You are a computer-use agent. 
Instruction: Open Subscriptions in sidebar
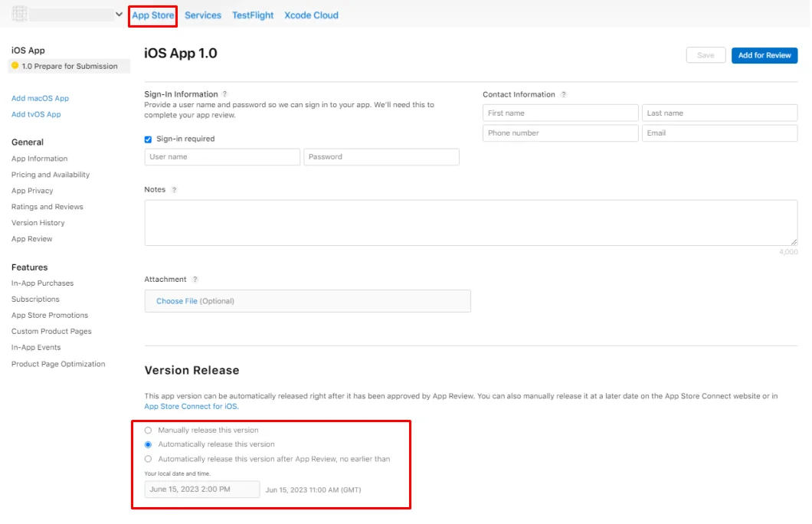coord(35,300)
